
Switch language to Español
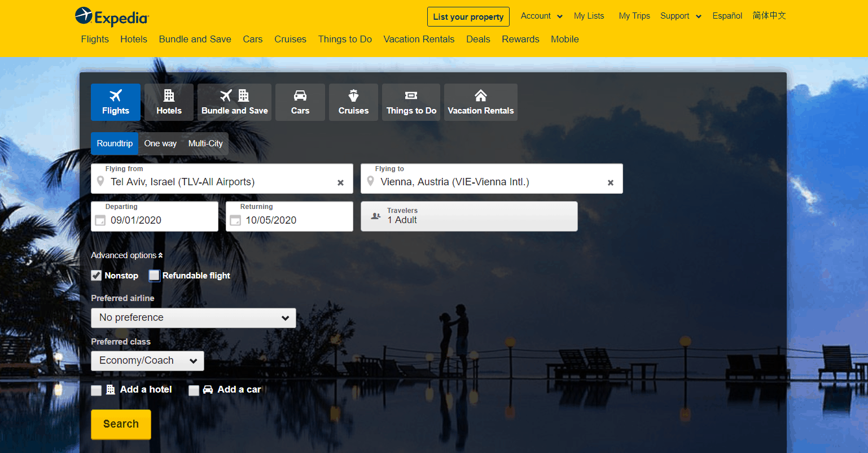727,16
